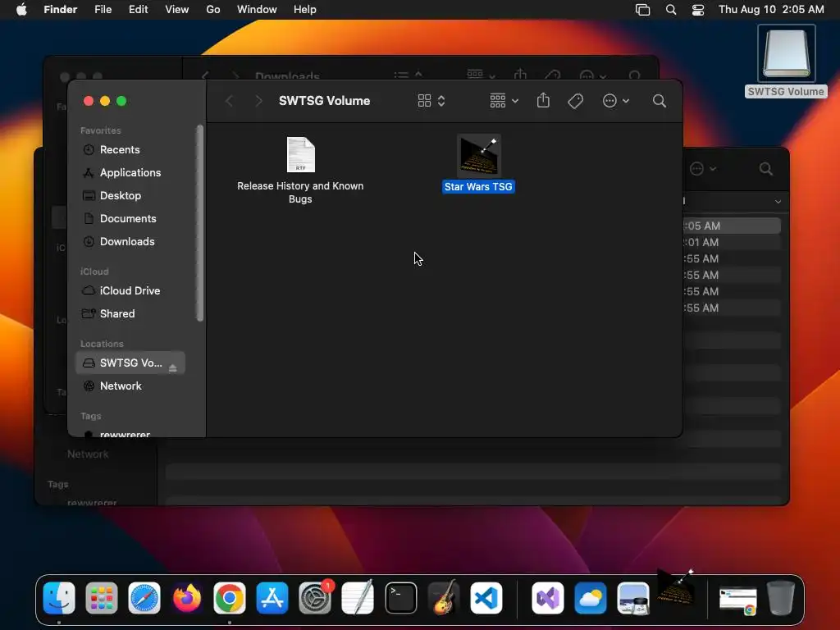The image size is (840, 630).
Task: Search in the SWTSG Volume window
Action: pyautogui.click(x=660, y=101)
